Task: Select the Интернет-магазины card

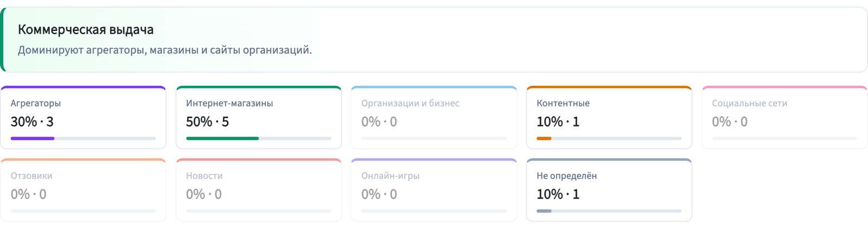Action: click(259, 117)
